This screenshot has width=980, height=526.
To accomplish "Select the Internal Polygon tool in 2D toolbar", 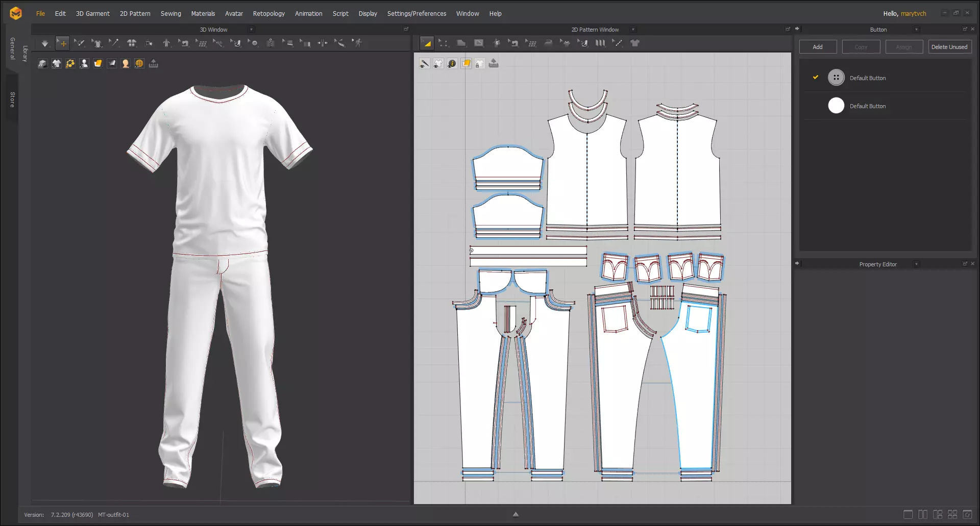I will point(478,43).
